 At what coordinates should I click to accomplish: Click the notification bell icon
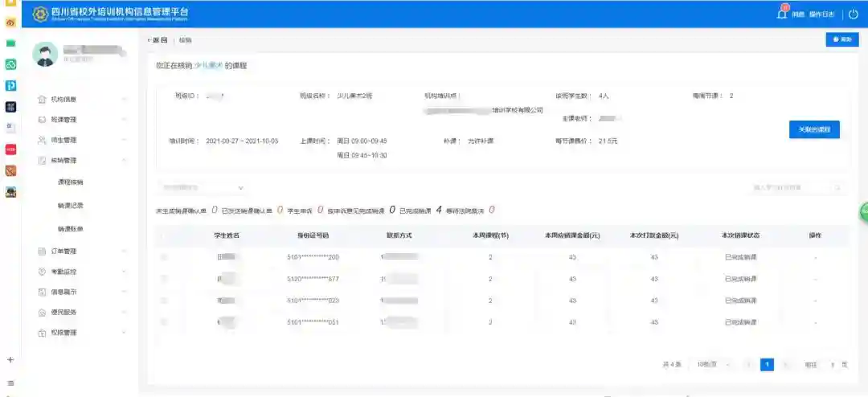pos(782,14)
